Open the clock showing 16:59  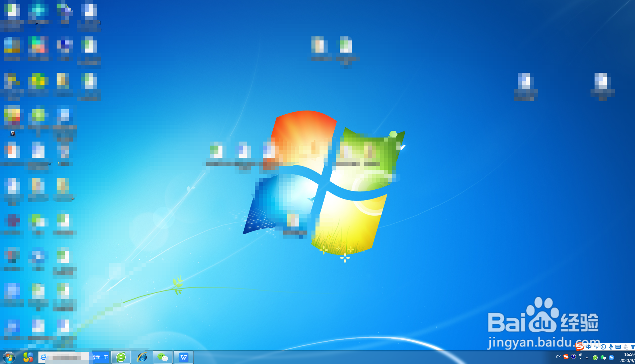(629, 355)
